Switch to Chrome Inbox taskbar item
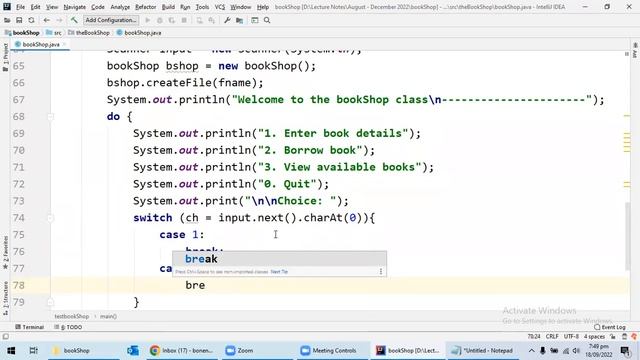 [x=182, y=351]
